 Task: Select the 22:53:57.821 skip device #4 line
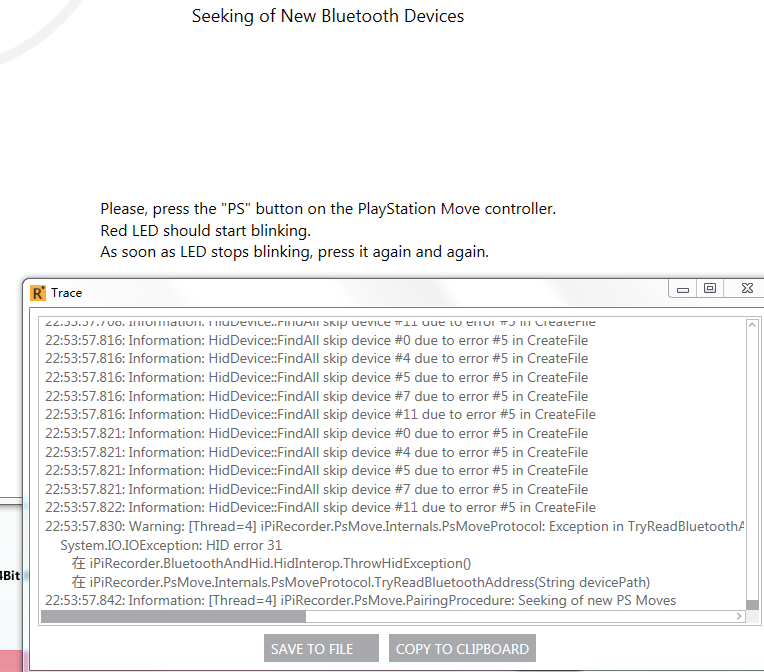[316, 452]
